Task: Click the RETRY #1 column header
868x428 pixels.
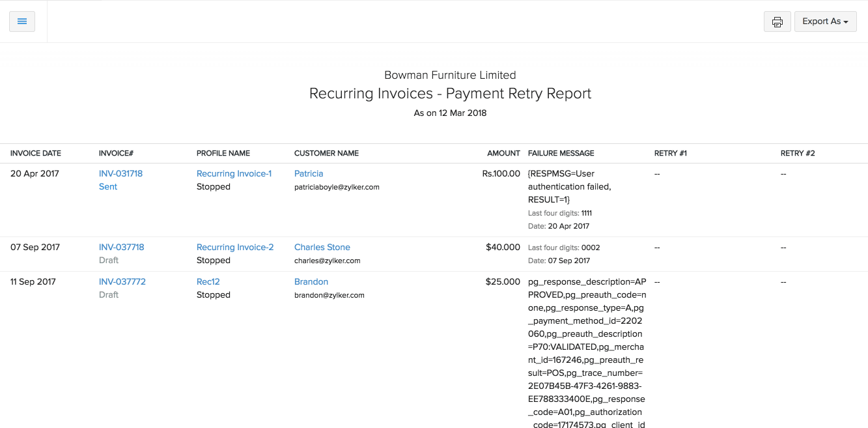Action: pos(670,153)
